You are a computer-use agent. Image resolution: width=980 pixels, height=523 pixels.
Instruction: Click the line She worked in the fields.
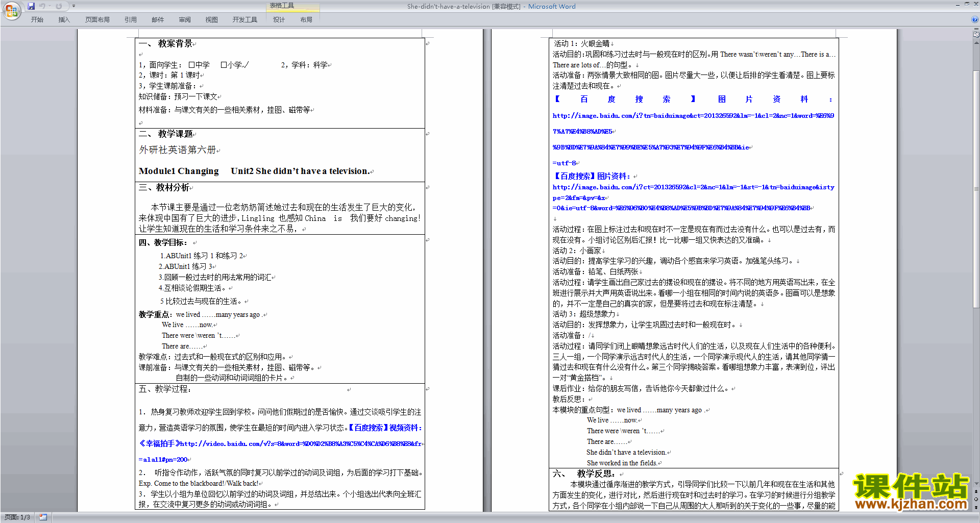[x=622, y=463]
